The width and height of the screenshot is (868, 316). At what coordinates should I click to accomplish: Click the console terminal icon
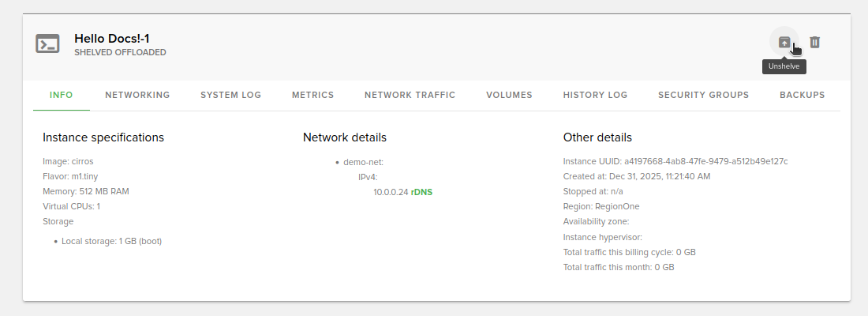[47, 44]
